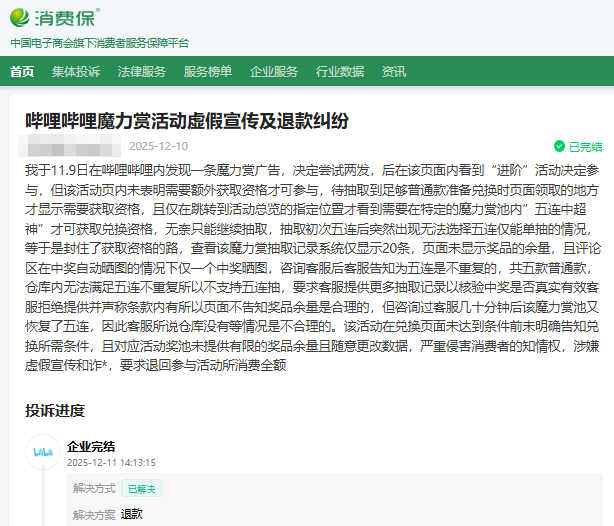Click the 企业完结 timeline entry title
This screenshot has width=614, height=526.
(x=91, y=446)
